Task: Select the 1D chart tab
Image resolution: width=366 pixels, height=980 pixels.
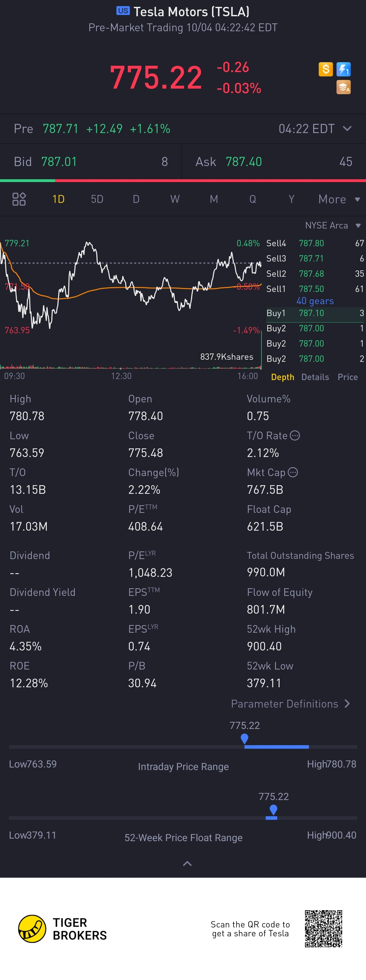Action: [x=58, y=199]
